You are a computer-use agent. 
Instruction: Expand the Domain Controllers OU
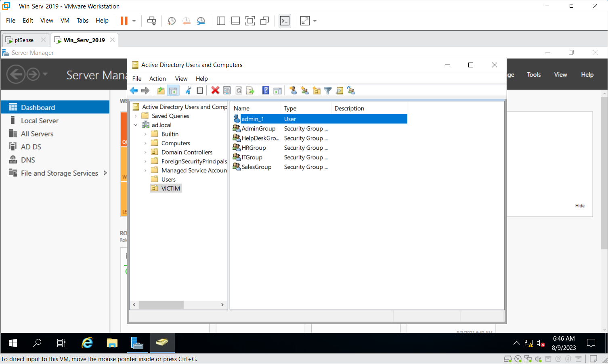coord(145,152)
